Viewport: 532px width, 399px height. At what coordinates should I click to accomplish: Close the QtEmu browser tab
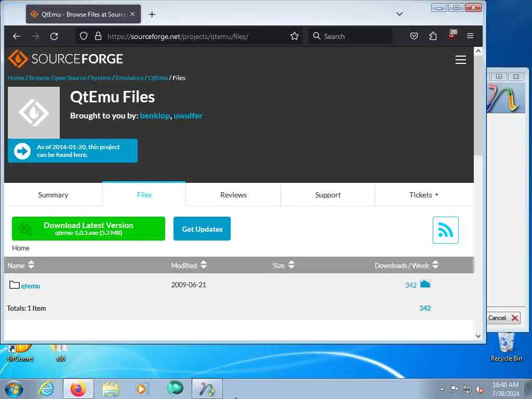pos(132,14)
